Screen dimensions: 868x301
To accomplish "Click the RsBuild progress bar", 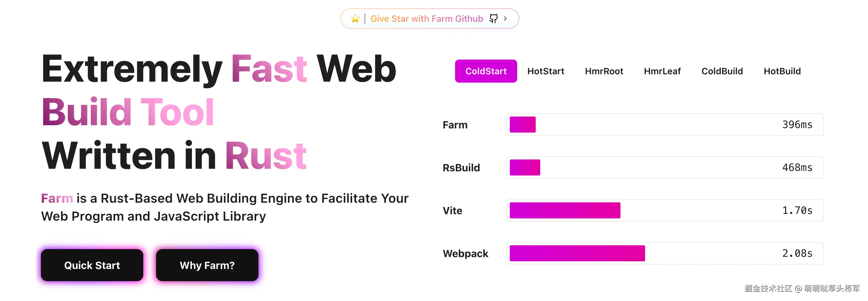I will tap(525, 167).
